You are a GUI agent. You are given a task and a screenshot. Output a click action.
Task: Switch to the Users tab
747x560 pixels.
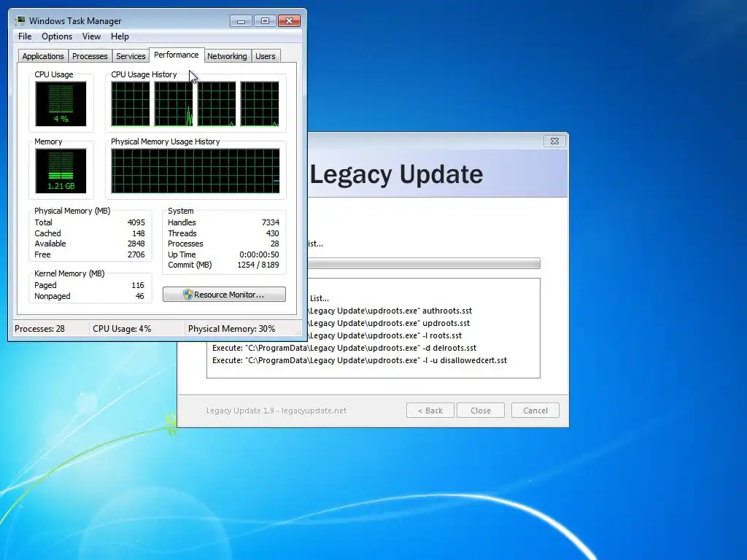[x=266, y=56]
